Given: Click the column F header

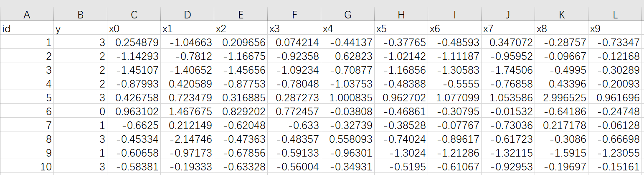Looking at the screenshot, I should (294, 15).
